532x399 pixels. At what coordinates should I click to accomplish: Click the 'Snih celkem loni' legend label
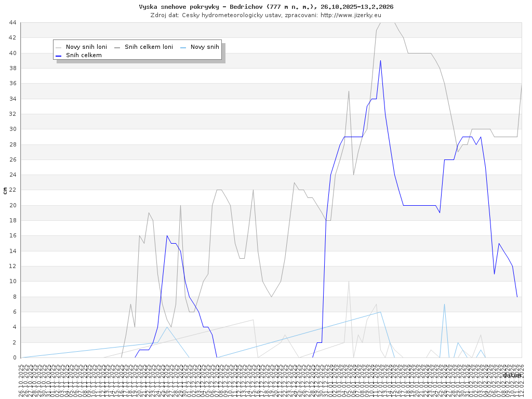[149, 47]
